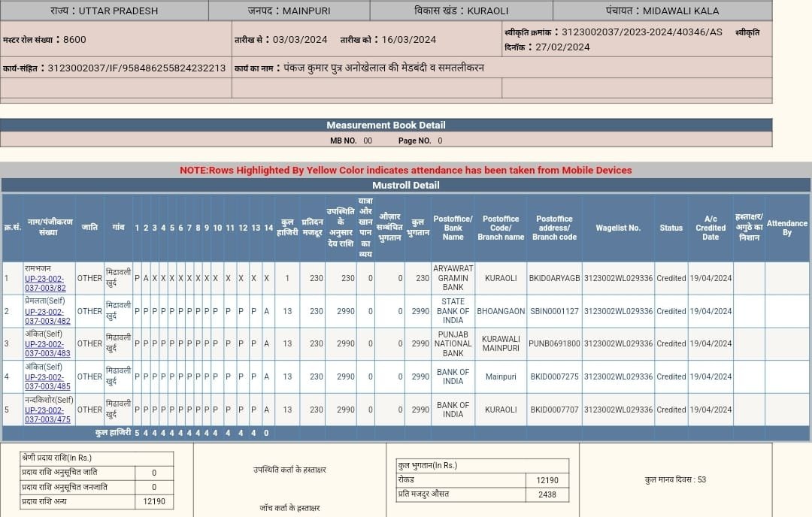Click the Measurement Book Detail header bar
Viewport: 812px width, 517px height.
pos(386,125)
